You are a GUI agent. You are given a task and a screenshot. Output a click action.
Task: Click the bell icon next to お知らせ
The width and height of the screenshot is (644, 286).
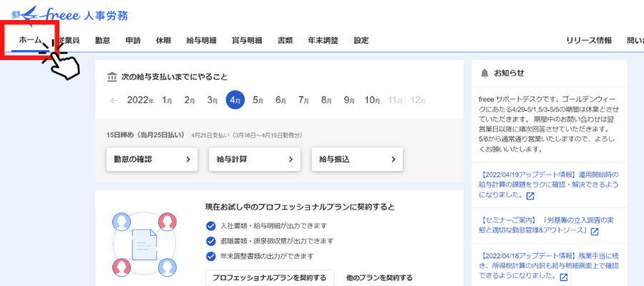(x=484, y=73)
